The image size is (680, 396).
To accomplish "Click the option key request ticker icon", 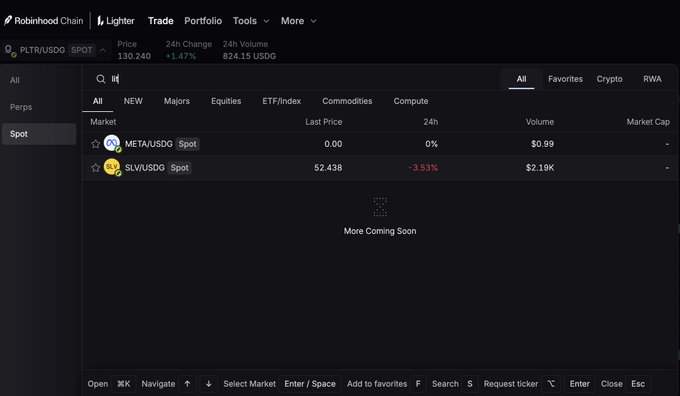I will point(551,384).
